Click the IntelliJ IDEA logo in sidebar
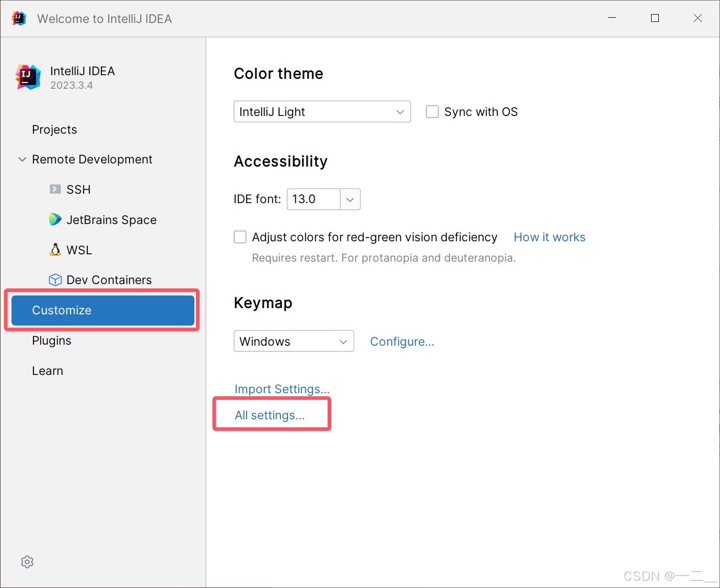720x588 pixels. [x=28, y=77]
